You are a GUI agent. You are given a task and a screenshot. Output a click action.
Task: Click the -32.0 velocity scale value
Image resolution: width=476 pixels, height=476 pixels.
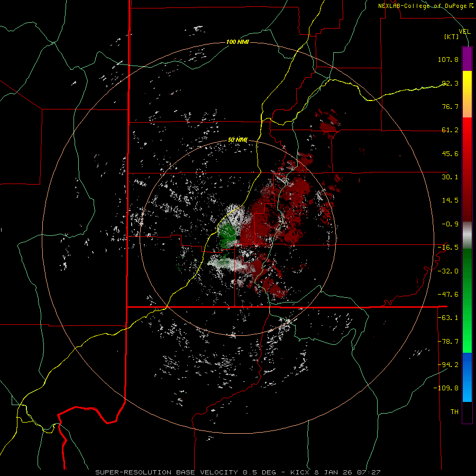click(448, 271)
